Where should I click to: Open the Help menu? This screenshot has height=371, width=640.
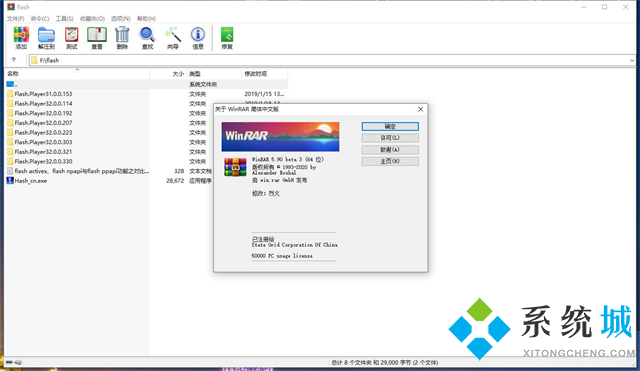[146, 18]
